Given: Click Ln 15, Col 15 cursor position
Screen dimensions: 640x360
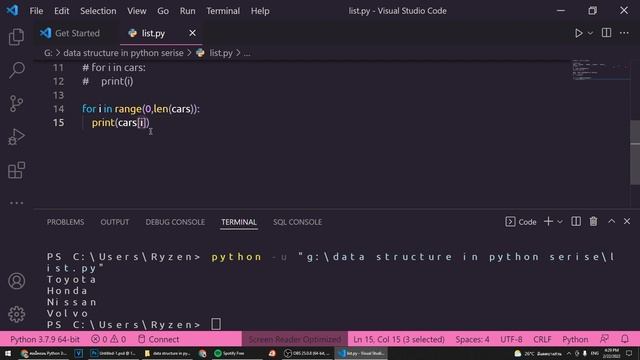Looking at the screenshot, I should point(399,339).
